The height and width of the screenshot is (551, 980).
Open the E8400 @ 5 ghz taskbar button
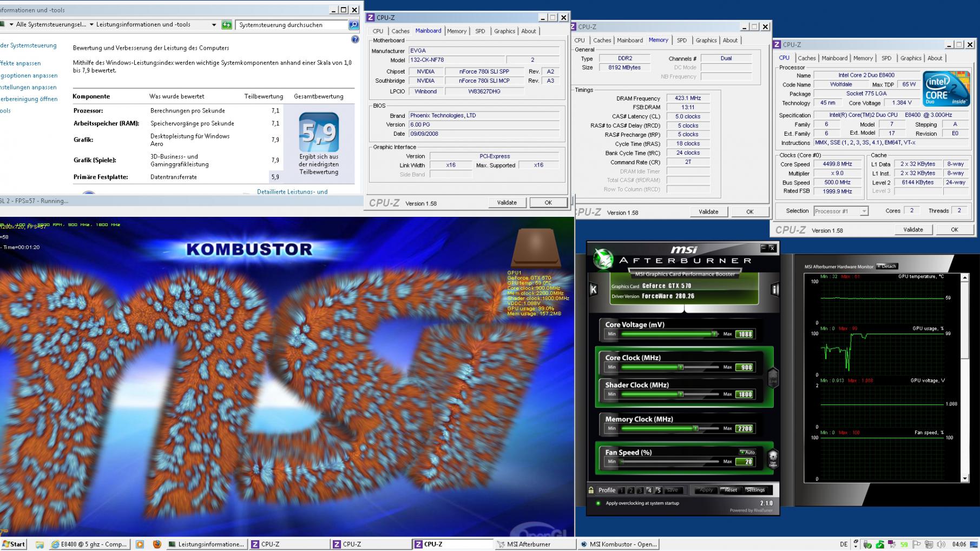click(x=89, y=545)
